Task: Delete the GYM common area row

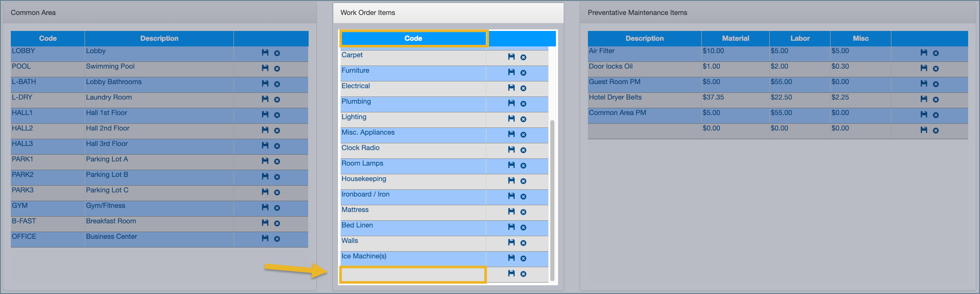Action: point(277,208)
